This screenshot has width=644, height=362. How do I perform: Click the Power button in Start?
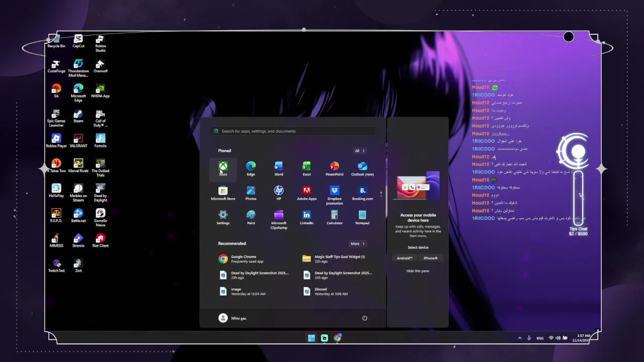pos(365,318)
